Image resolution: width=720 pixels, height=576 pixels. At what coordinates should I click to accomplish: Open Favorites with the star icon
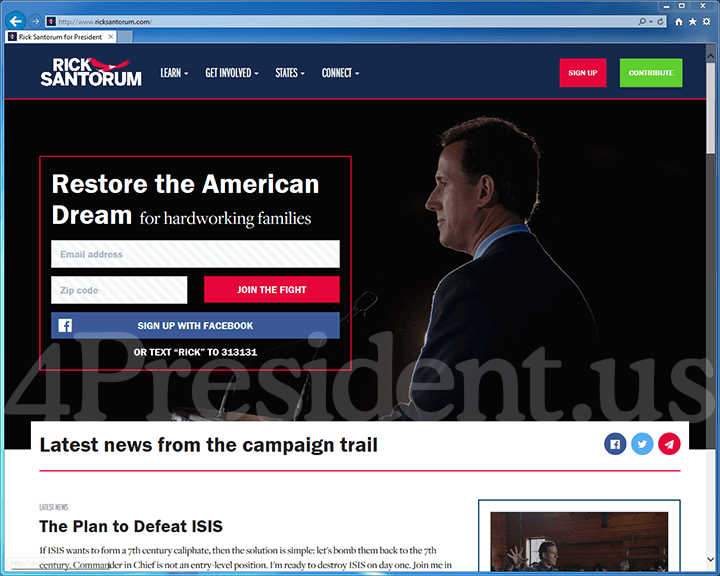point(692,22)
